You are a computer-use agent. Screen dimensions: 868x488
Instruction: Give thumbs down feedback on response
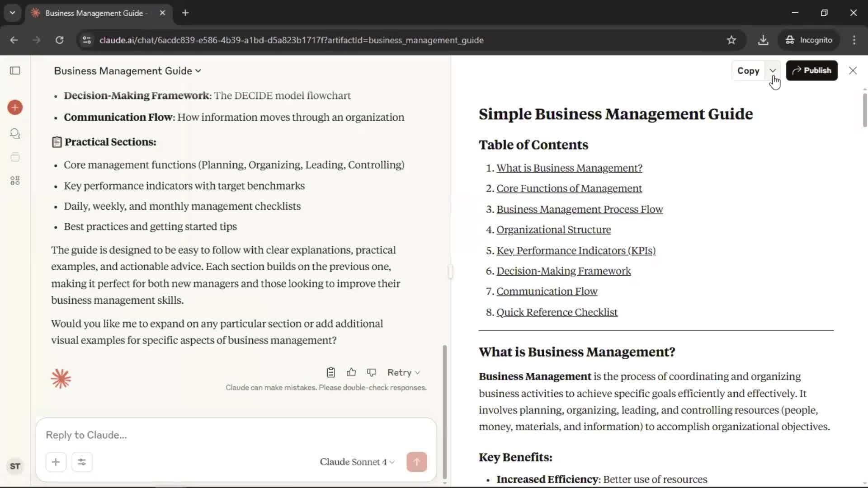point(372,372)
